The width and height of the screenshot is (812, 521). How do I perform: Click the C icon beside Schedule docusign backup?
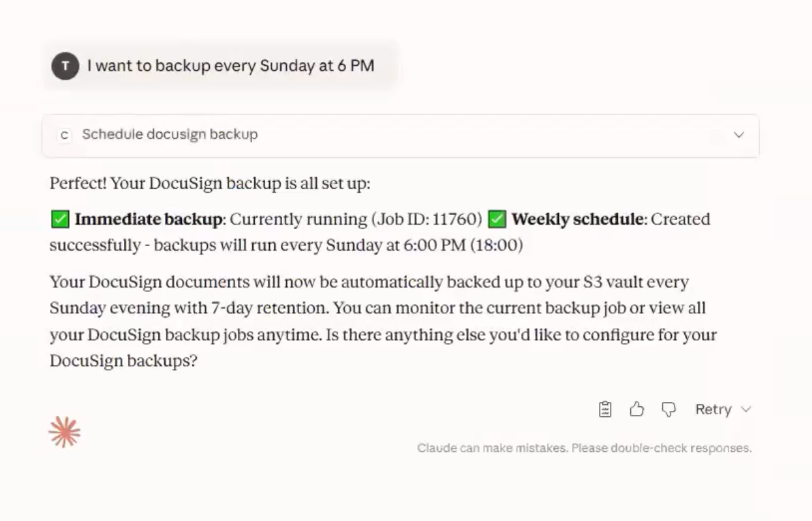65,135
